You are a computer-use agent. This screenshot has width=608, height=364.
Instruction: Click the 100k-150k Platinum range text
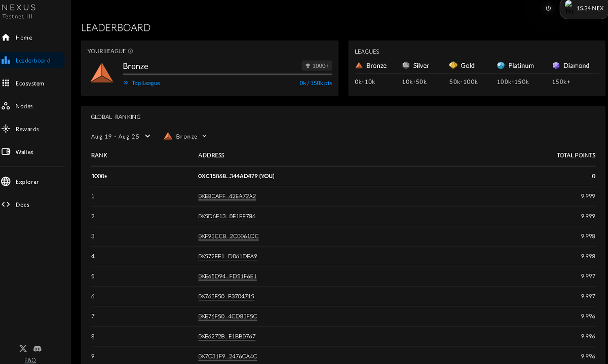(x=513, y=82)
